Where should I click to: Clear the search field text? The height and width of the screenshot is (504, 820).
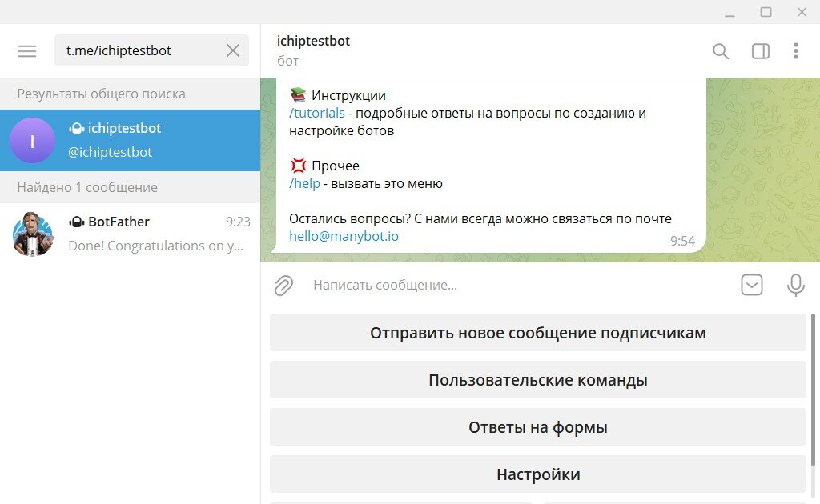click(233, 50)
